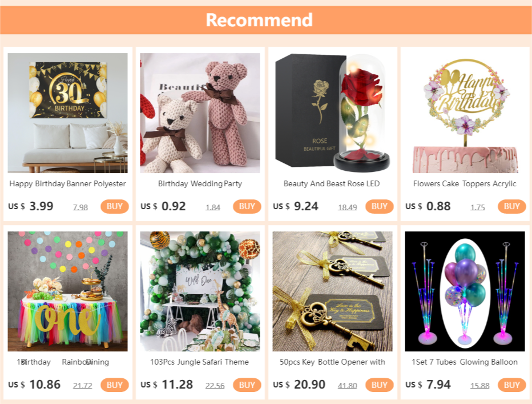Buy the rainbow table skirt for 10.86

coord(114,385)
